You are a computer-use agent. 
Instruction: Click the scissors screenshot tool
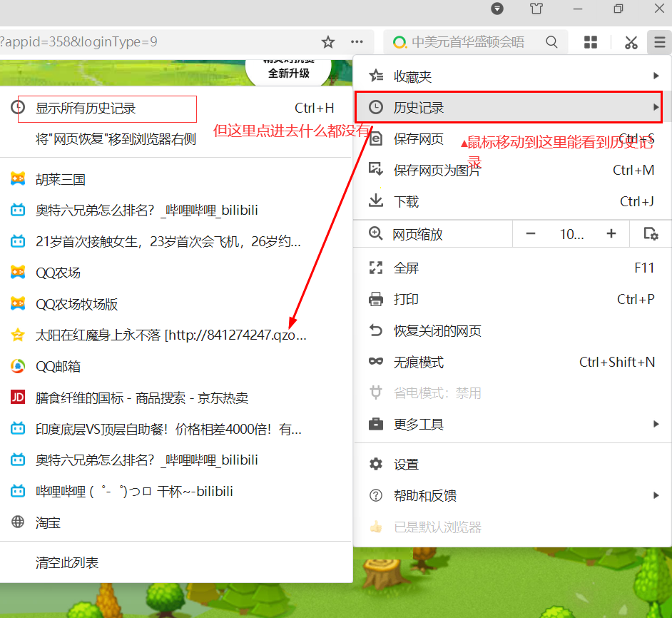pos(631,42)
